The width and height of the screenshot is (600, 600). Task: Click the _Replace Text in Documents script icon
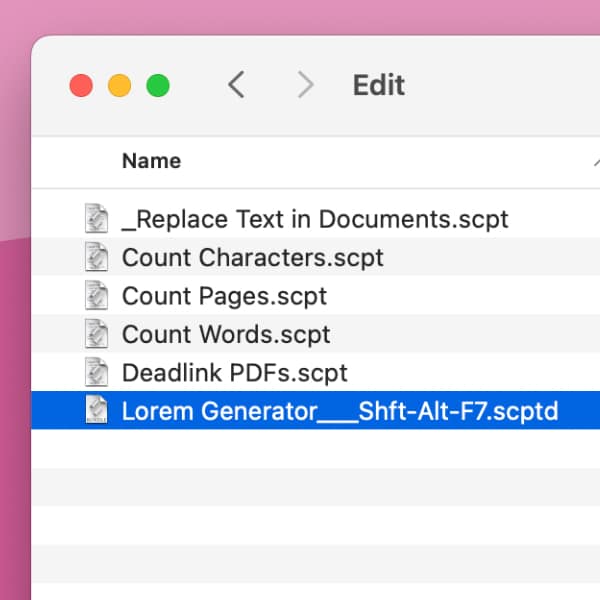point(96,219)
